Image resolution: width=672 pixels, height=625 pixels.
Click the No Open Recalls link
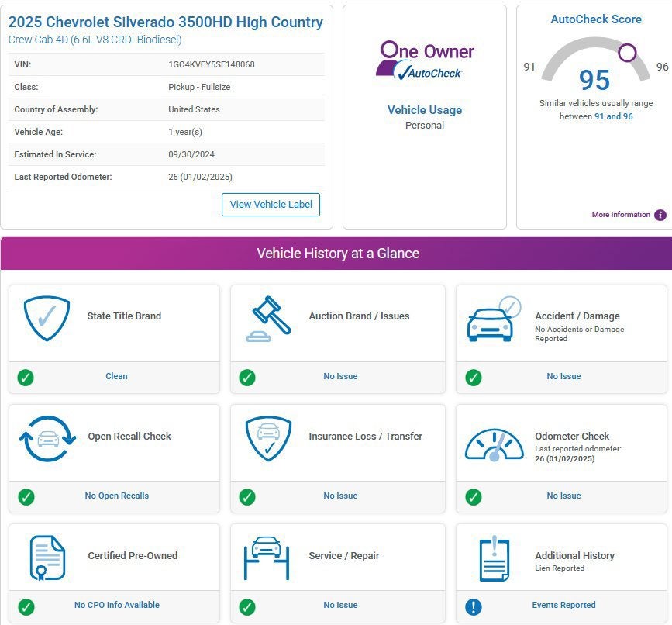[x=116, y=496]
